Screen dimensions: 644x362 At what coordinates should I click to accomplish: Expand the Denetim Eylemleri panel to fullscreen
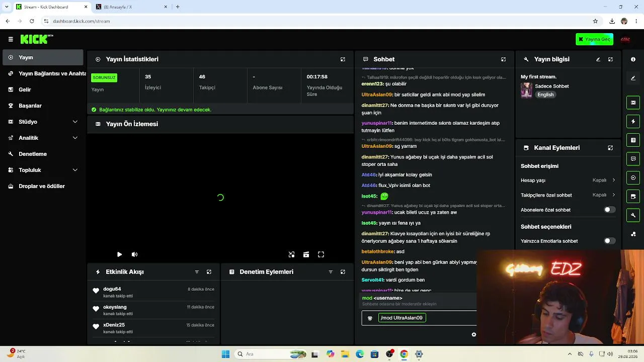tap(343, 272)
